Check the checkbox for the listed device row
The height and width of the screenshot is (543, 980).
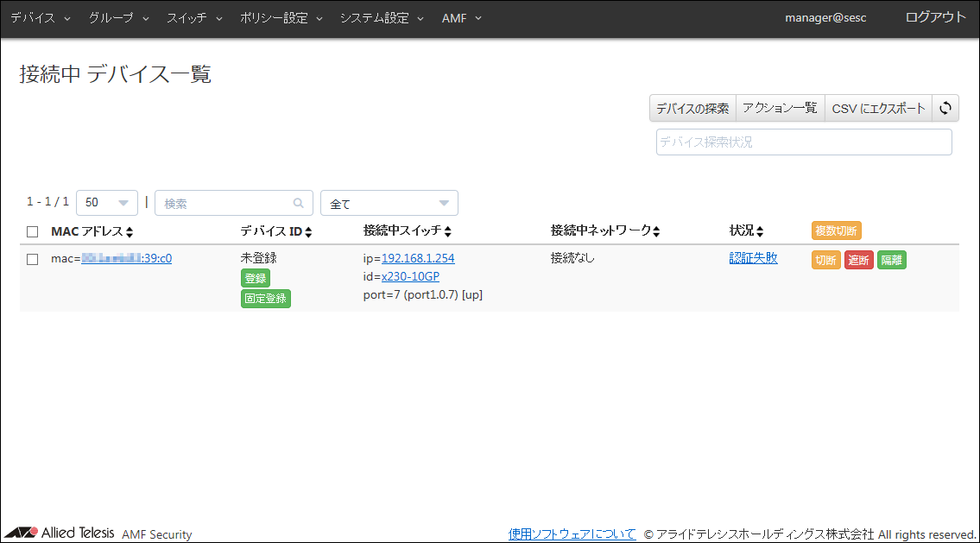pyautogui.click(x=31, y=257)
